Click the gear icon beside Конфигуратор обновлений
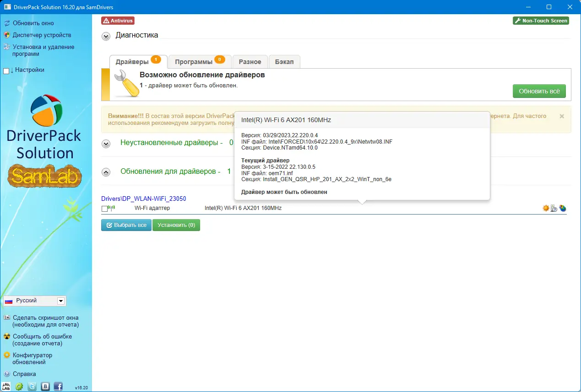The width and height of the screenshot is (581, 392). [6, 355]
